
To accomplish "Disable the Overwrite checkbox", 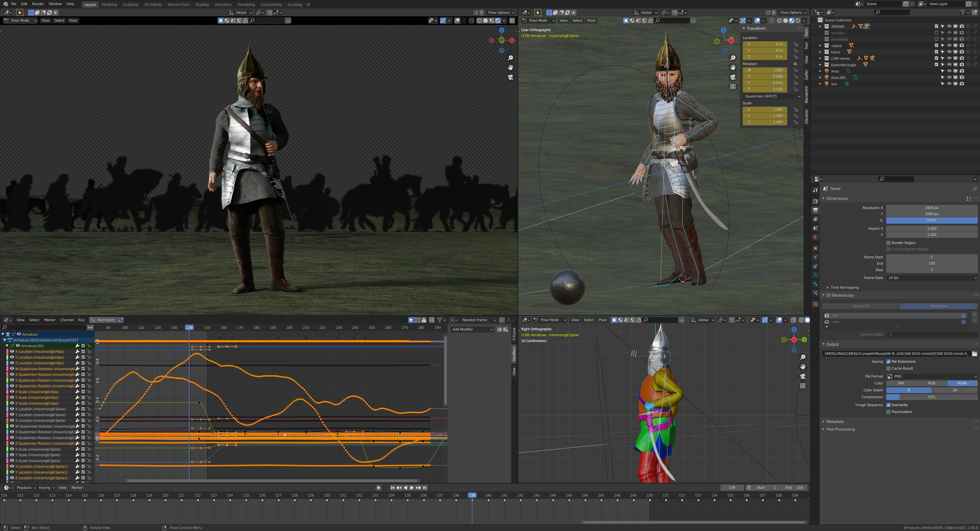I will click(889, 405).
